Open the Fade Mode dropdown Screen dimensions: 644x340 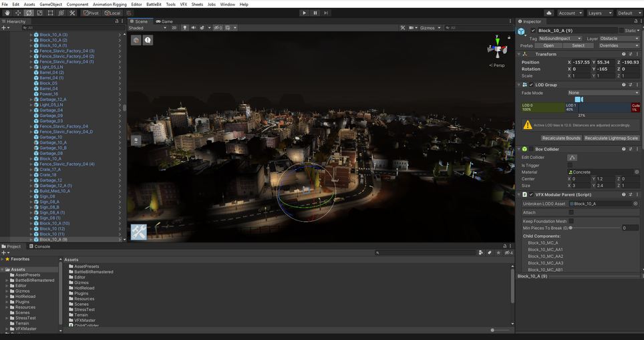tap(603, 93)
